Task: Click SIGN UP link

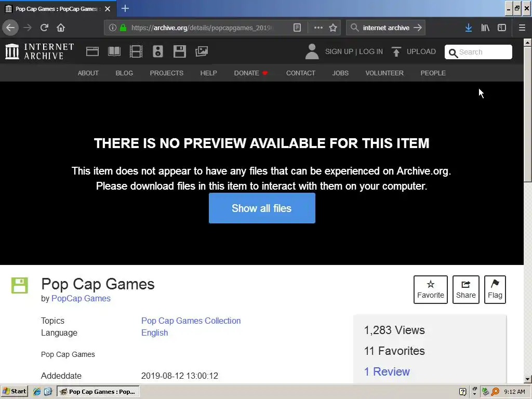Action: pyautogui.click(x=339, y=51)
